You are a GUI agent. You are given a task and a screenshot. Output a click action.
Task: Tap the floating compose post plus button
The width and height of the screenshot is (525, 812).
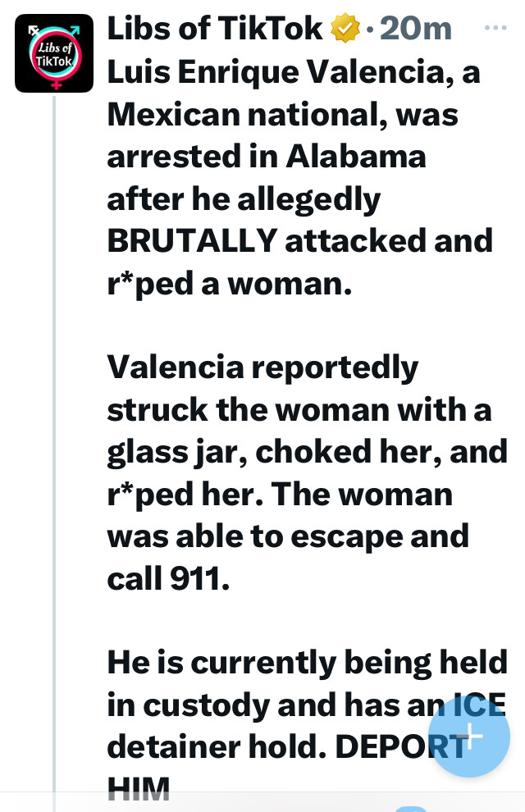pyautogui.click(x=469, y=736)
